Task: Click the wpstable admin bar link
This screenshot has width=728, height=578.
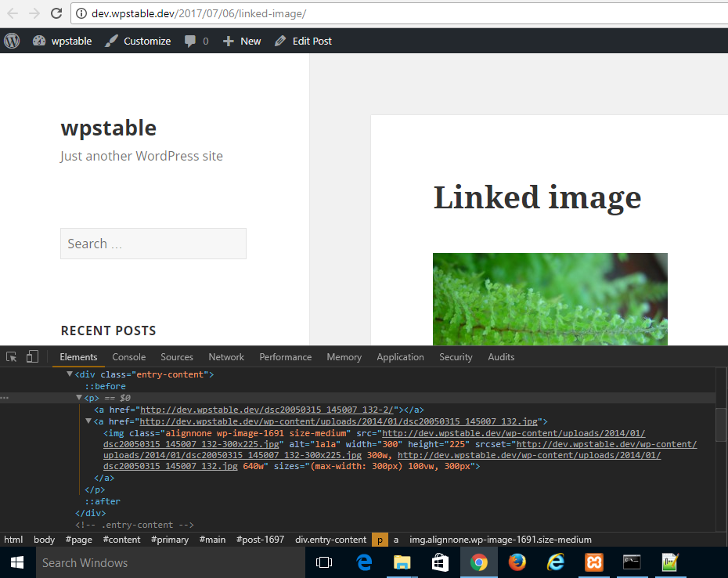Action: point(71,41)
